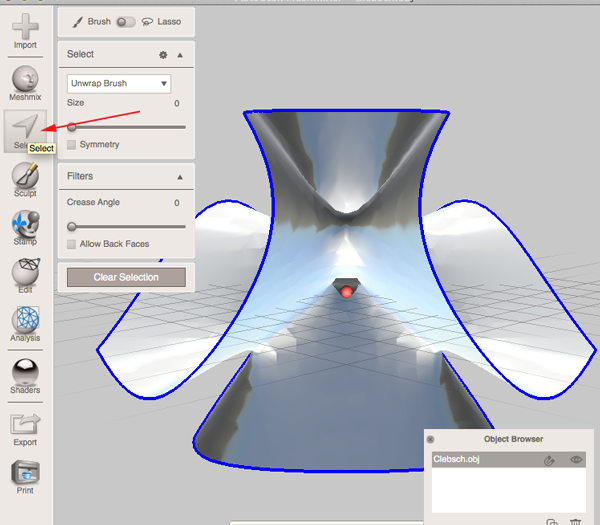Enable the Symmetry checkbox
The width and height of the screenshot is (600, 525).
(71, 145)
